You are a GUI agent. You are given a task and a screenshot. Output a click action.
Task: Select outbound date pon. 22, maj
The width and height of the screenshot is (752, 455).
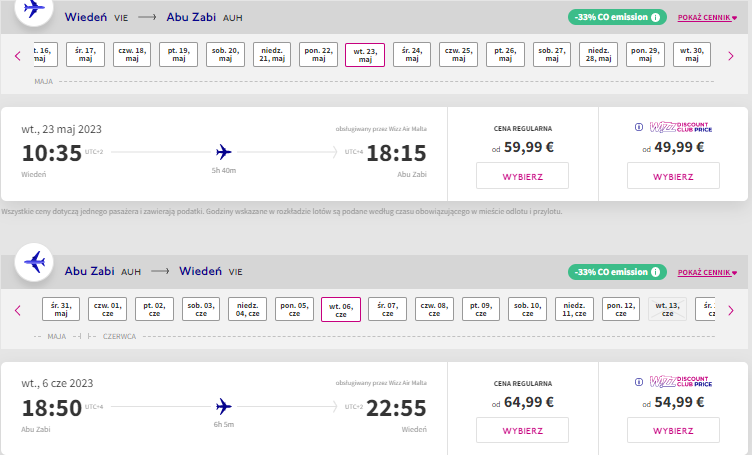[318, 54]
